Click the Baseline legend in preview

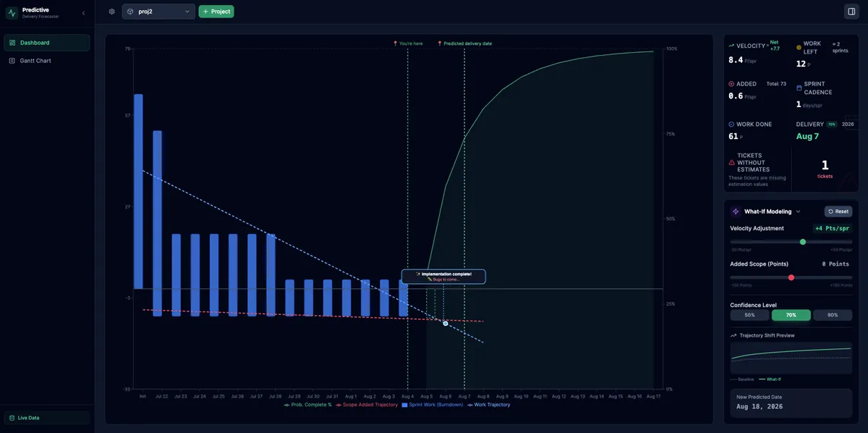pyautogui.click(x=743, y=379)
